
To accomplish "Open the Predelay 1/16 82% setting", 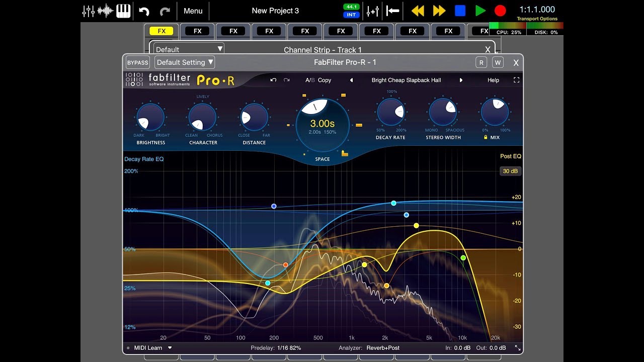I will pyautogui.click(x=276, y=348).
